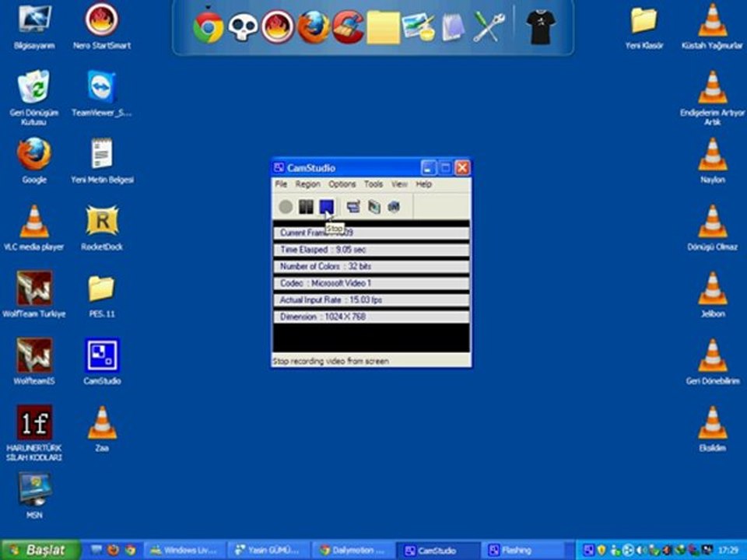Image resolution: width=747 pixels, height=560 pixels.
Task: Click the pictures icon in the RocketDock
Action: pyautogui.click(x=418, y=28)
